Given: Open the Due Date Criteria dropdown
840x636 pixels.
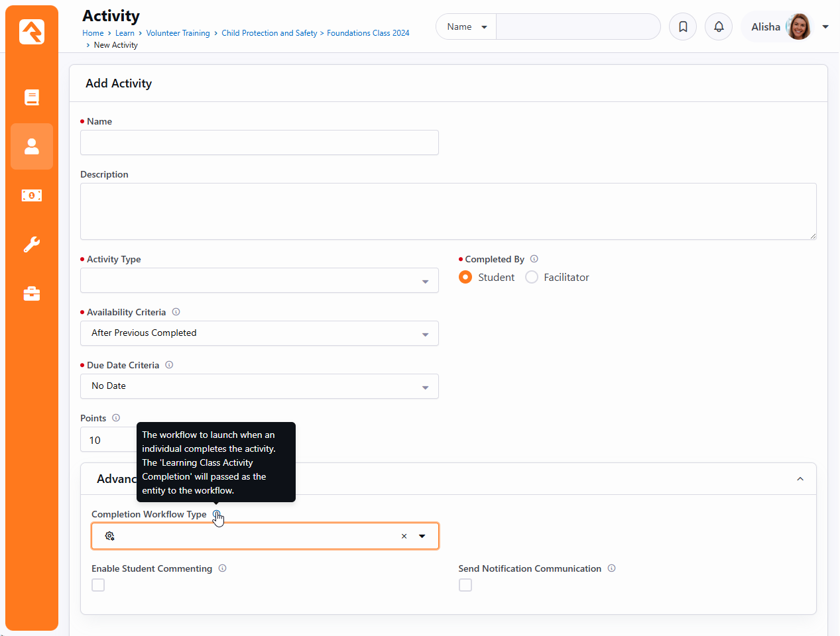Looking at the screenshot, I should tap(259, 386).
